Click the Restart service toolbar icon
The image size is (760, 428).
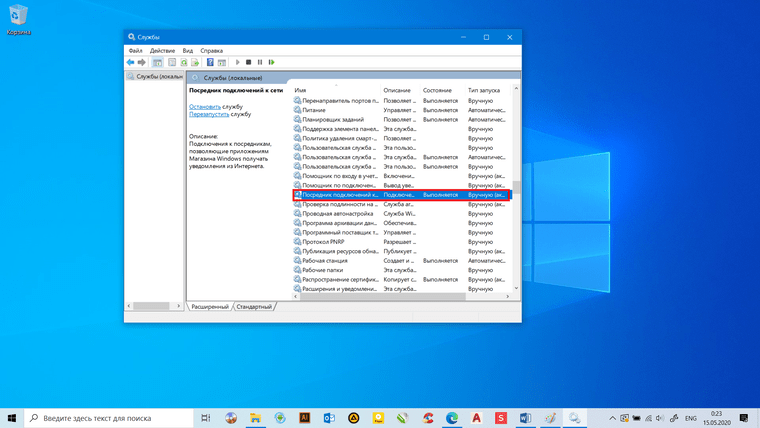271,62
